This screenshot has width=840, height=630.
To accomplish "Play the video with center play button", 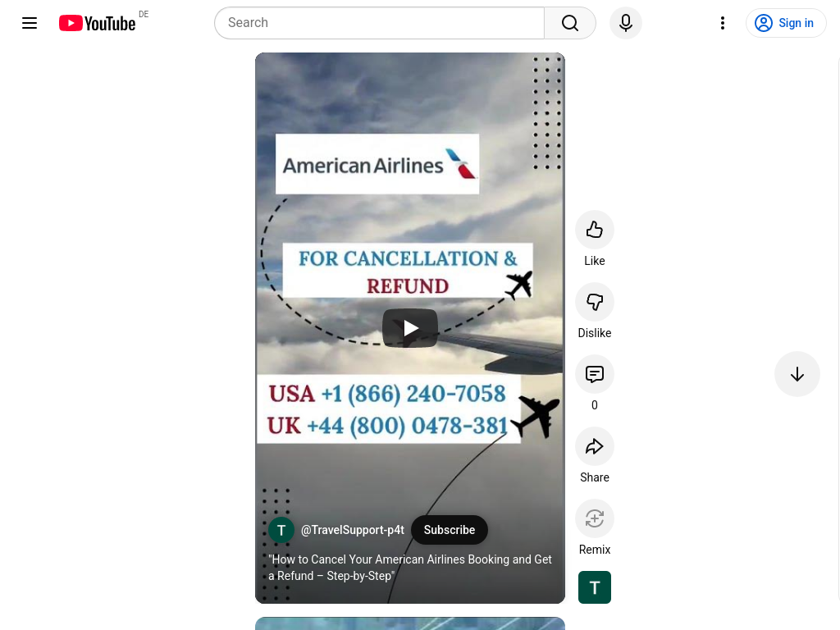I will tap(410, 328).
